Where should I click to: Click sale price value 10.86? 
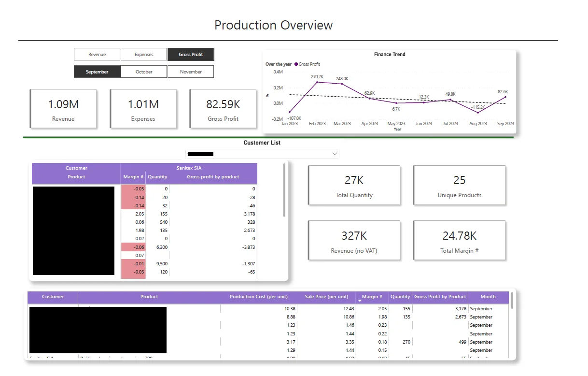(x=348, y=317)
